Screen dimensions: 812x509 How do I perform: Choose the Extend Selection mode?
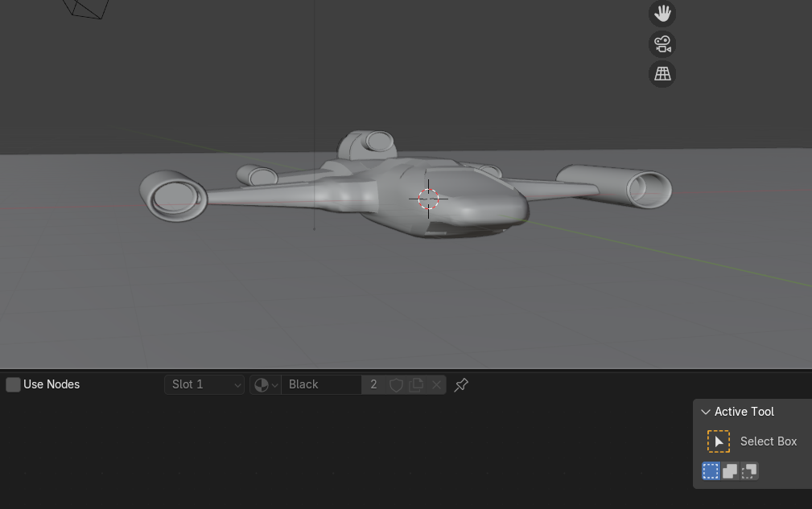pos(730,471)
